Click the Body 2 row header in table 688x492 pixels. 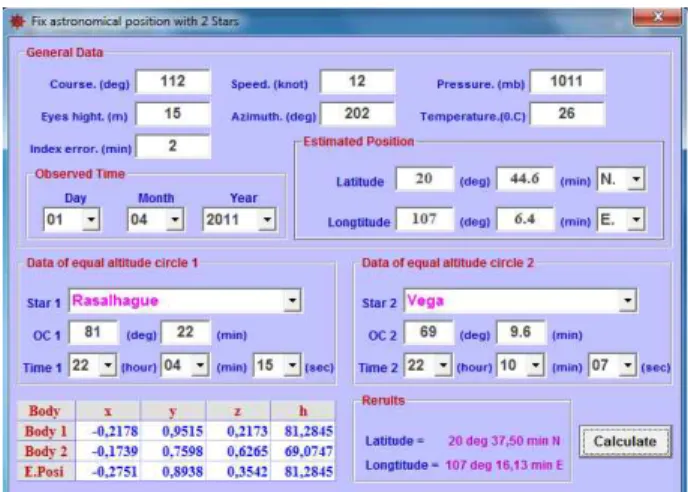[46, 451]
